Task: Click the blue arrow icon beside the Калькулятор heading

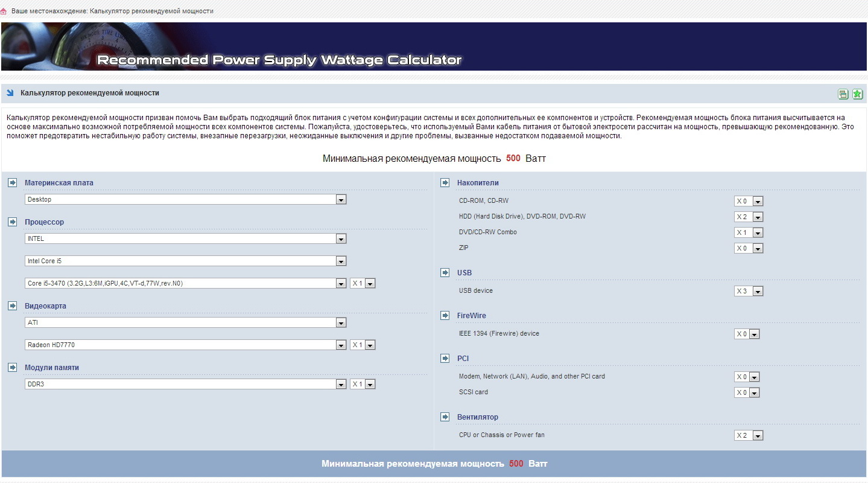Action: tap(10, 93)
